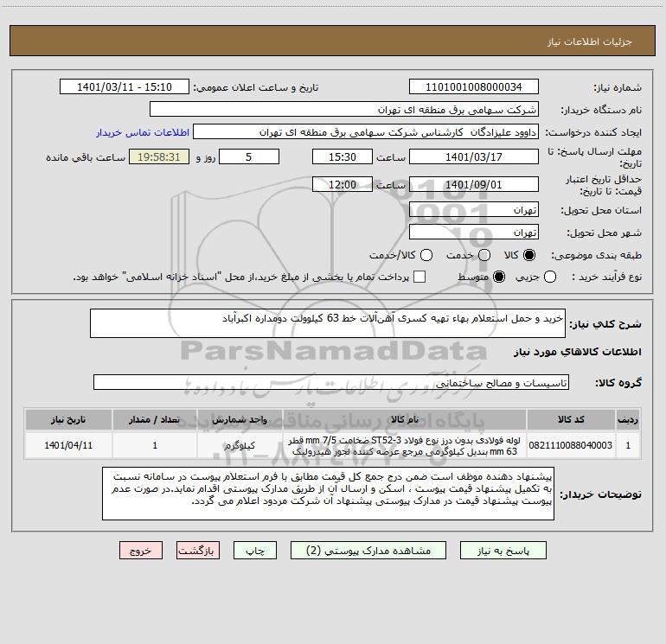Click the شماره نیاز number field
This screenshot has height=644, width=666.
474,87
